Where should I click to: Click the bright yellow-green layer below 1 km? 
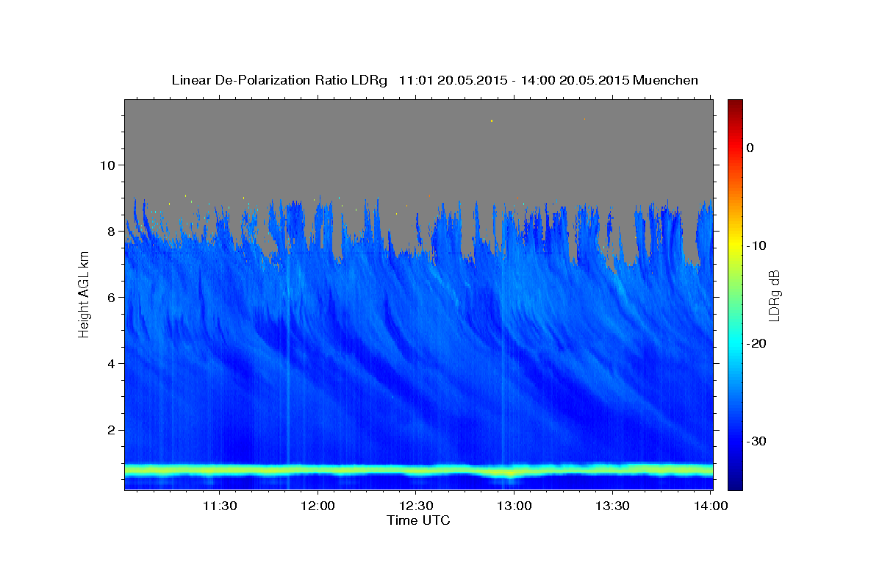point(418,469)
